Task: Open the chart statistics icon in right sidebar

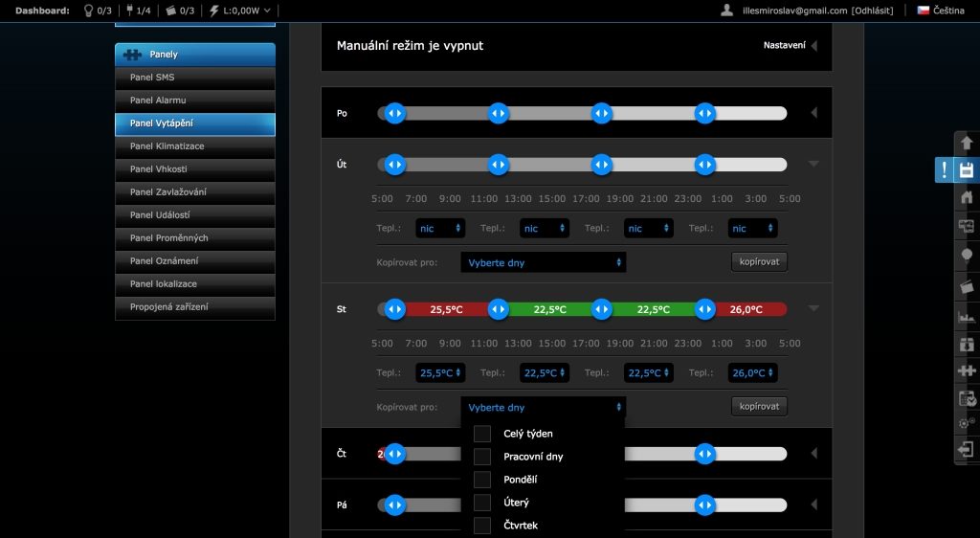Action: [x=967, y=315]
